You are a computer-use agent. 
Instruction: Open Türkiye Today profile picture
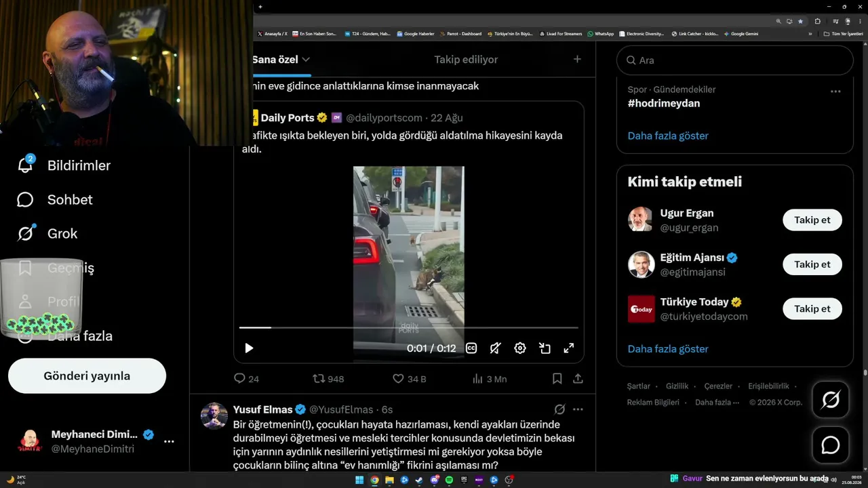point(641,309)
